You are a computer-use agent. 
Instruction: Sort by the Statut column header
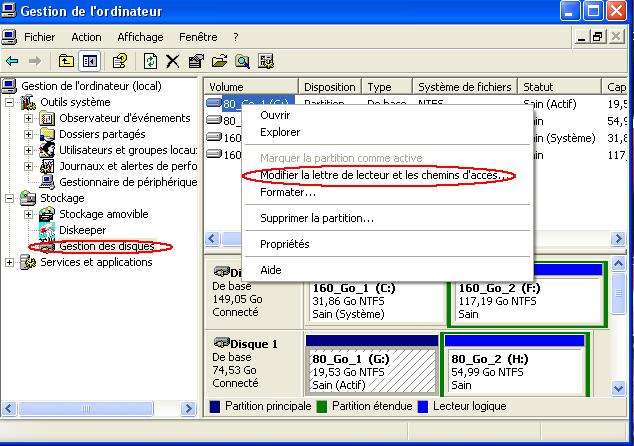coord(560,87)
